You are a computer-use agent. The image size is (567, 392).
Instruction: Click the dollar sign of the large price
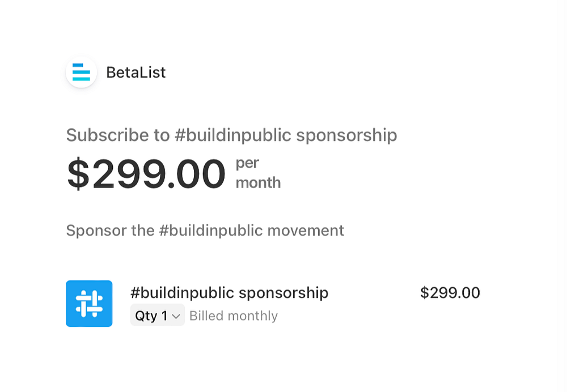coord(78,174)
